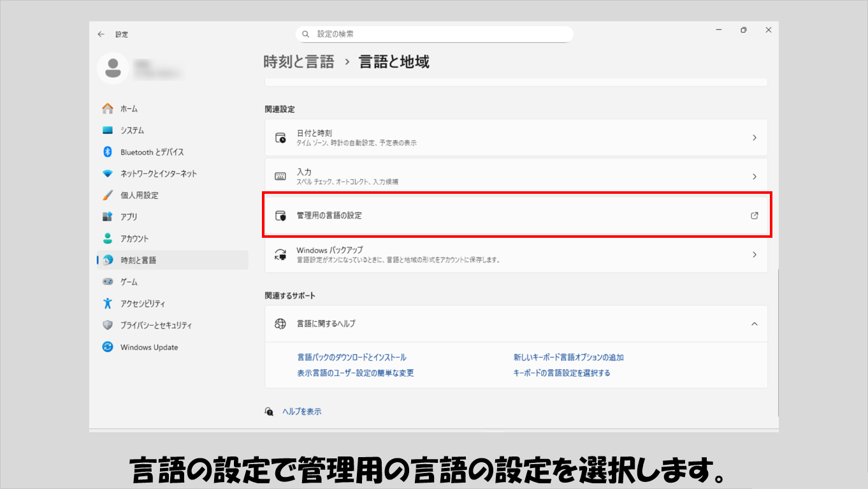868x489 pixels.
Task: Click the 個人用設定 paintbrush icon
Action: (x=108, y=195)
